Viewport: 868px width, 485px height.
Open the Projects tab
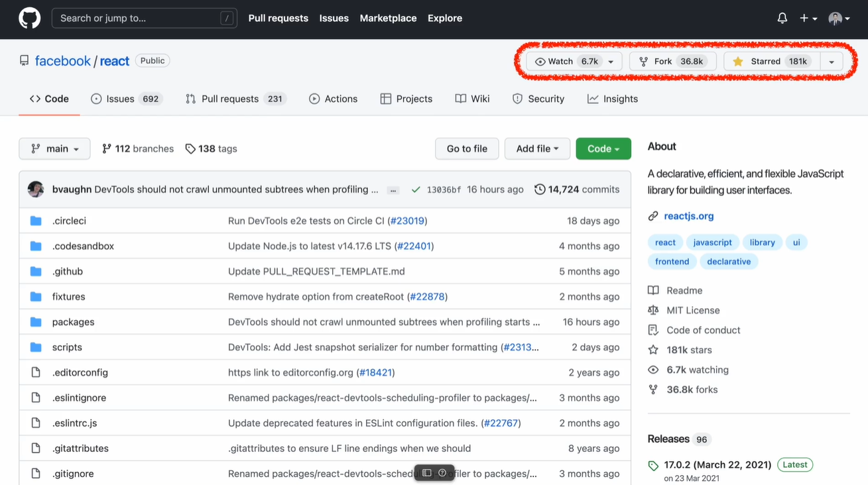tap(406, 99)
